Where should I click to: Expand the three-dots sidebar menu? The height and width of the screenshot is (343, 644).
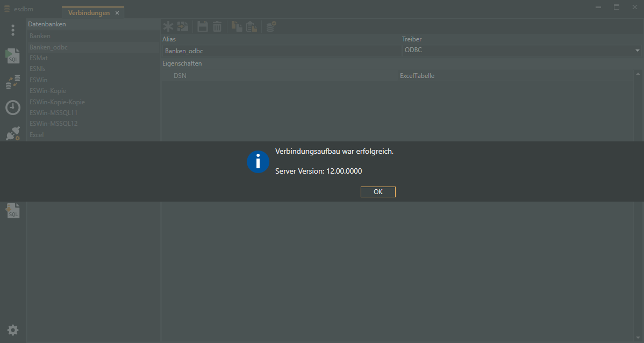pos(13,30)
